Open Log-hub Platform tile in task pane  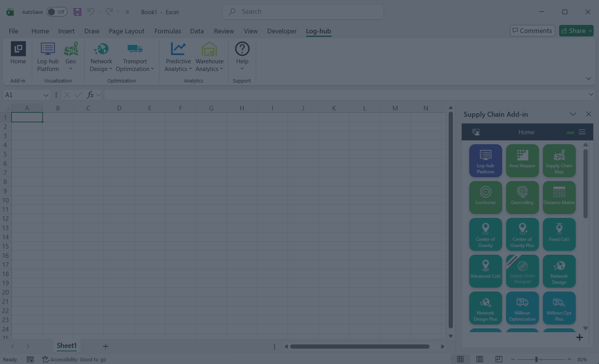pyautogui.click(x=485, y=161)
